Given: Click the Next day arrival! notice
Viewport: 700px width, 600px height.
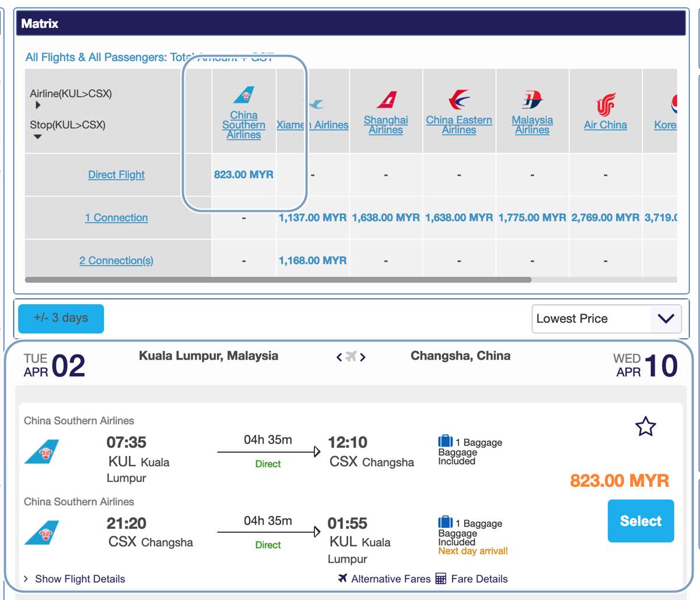Looking at the screenshot, I should click(x=473, y=551).
